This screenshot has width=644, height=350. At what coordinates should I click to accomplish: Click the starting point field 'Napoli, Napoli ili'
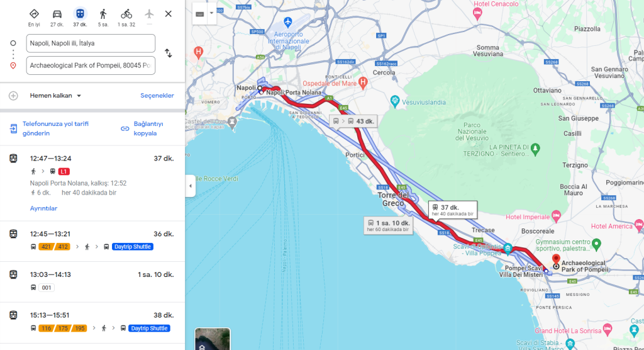pos(91,43)
